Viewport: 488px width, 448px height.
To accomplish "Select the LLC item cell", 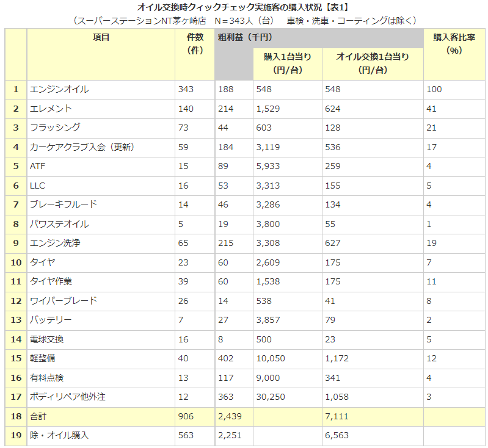I will click(x=37, y=185).
